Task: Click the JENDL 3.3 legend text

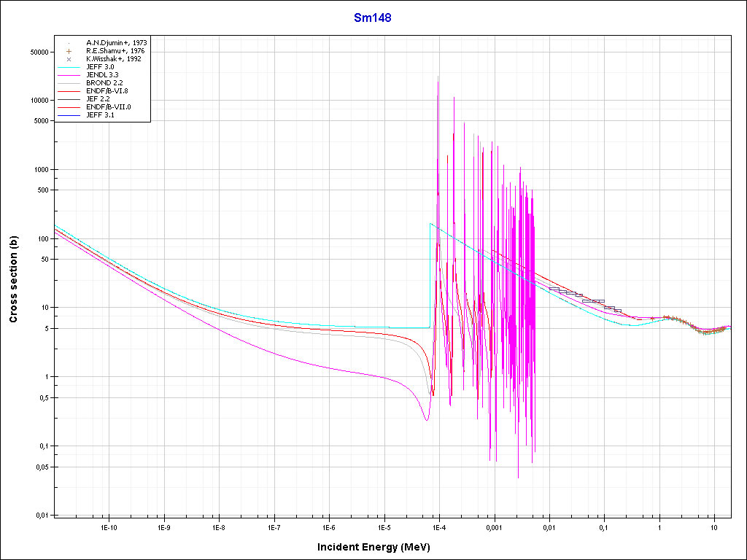Action: click(102, 75)
